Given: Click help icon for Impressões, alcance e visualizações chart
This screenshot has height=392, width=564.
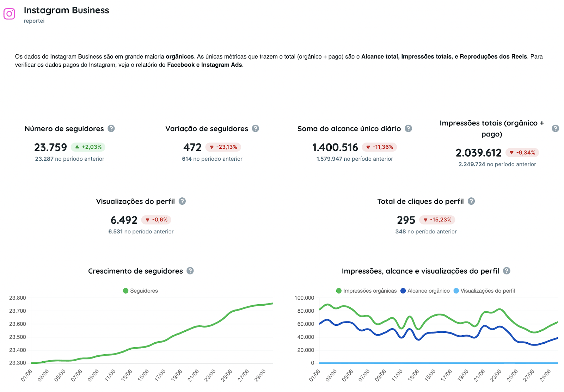Looking at the screenshot, I should pyautogui.click(x=507, y=271).
